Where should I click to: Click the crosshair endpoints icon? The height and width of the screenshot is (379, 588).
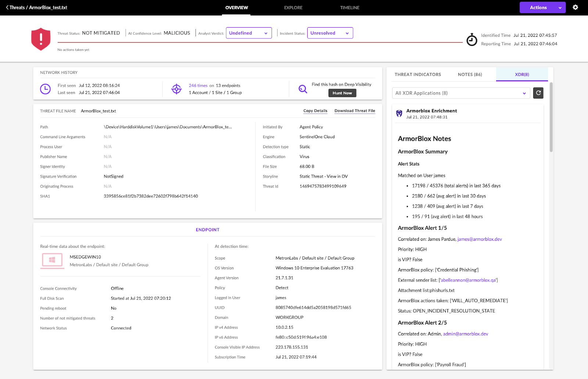[x=176, y=89]
